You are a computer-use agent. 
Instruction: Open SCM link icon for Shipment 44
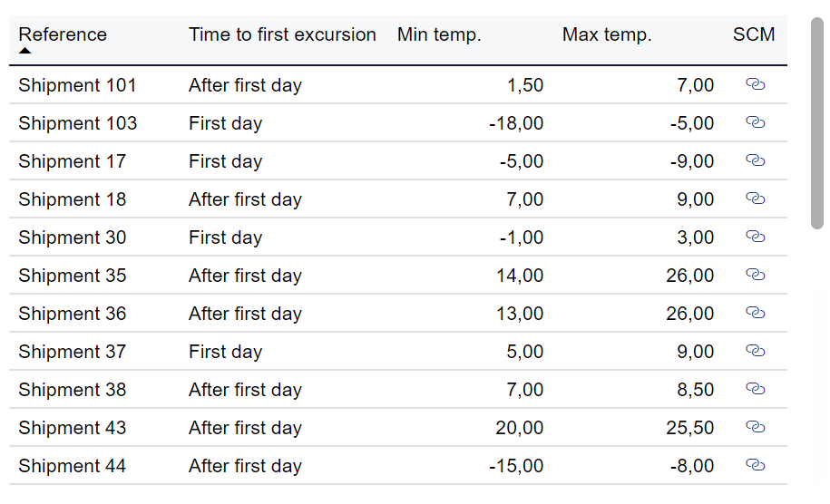tap(756, 465)
